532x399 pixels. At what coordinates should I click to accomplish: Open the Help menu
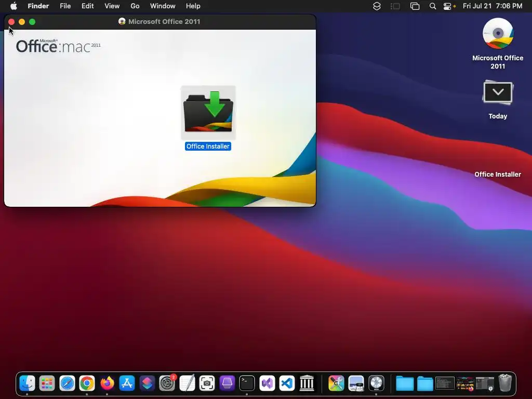pos(193,6)
